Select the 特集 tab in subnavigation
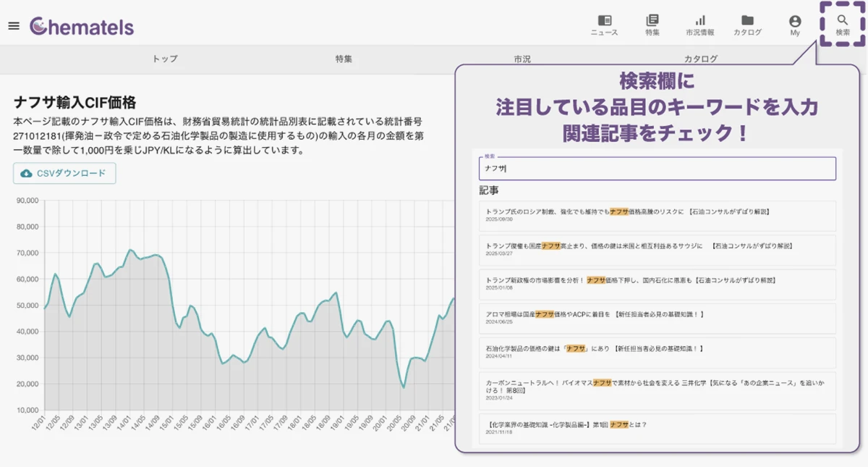This screenshot has height=467, width=868. (x=344, y=59)
